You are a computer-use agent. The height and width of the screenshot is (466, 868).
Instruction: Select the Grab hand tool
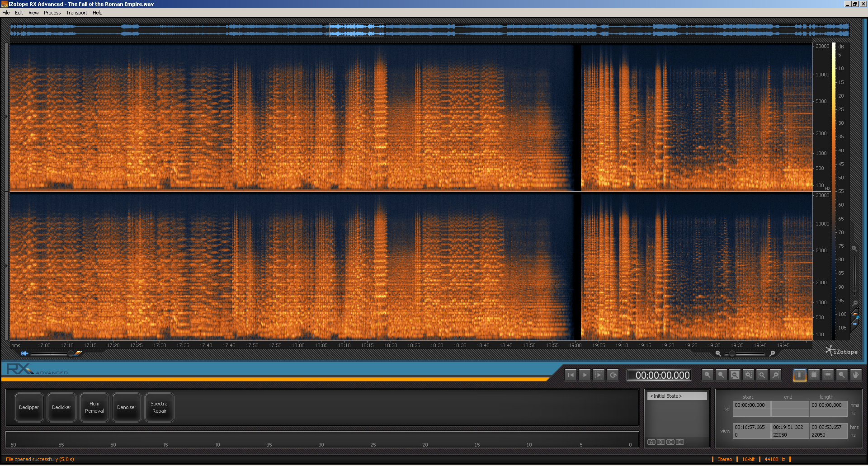tap(855, 375)
